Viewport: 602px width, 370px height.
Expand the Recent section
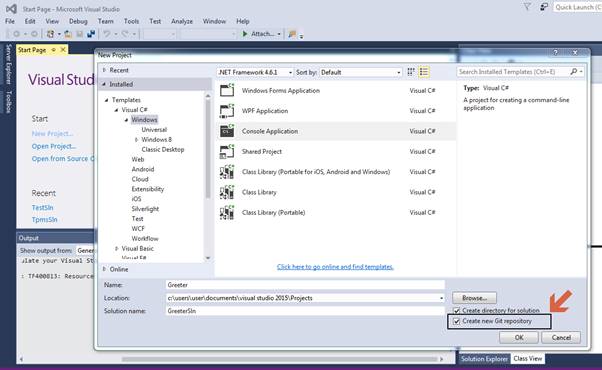pyautogui.click(x=104, y=70)
